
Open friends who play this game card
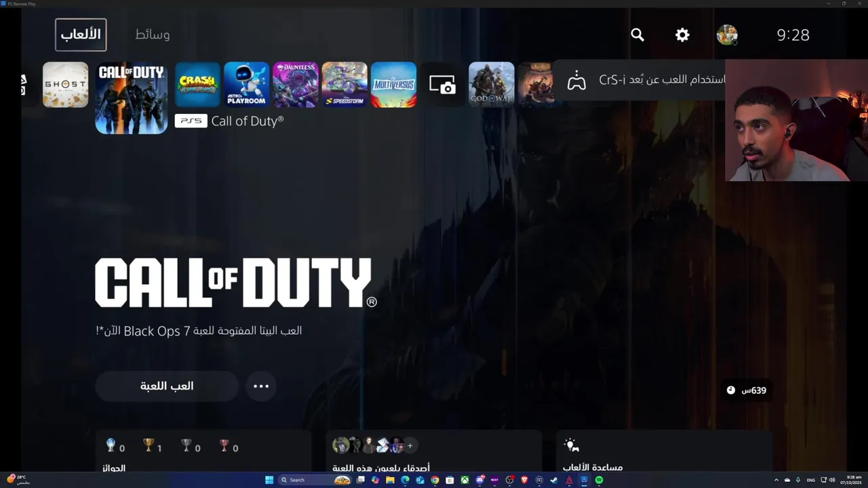point(434,452)
